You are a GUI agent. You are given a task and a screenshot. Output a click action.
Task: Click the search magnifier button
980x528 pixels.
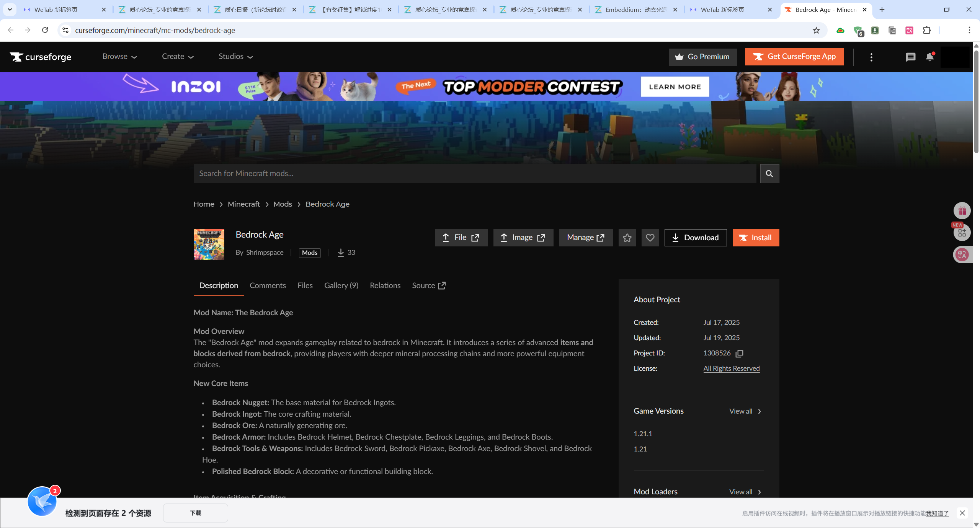pyautogui.click(x=769, y=174)
